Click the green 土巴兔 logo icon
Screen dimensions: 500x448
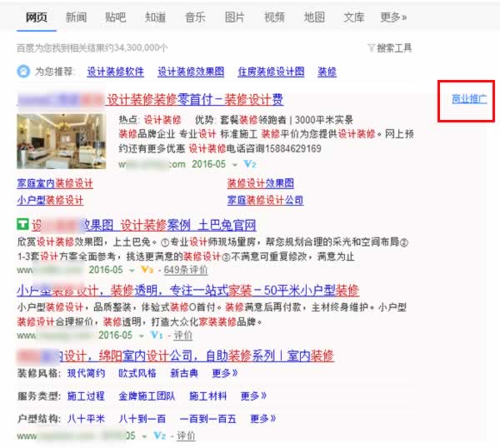pyautogui.click(x=22, y=225)
